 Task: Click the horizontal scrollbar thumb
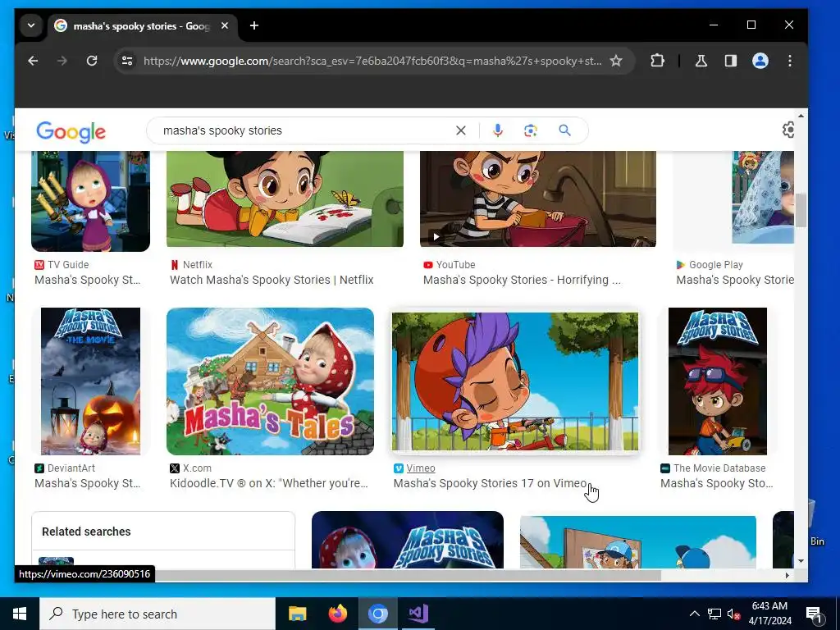[343, 575]
